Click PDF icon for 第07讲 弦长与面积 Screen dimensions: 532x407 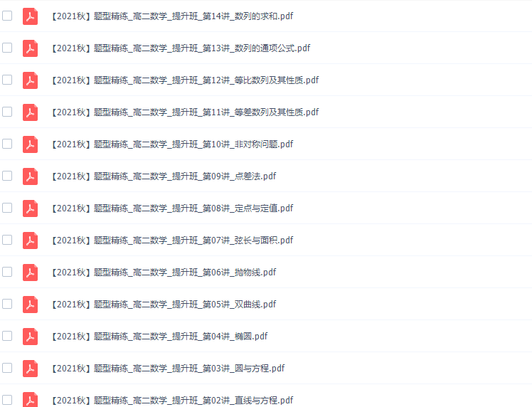pos(30,240)
